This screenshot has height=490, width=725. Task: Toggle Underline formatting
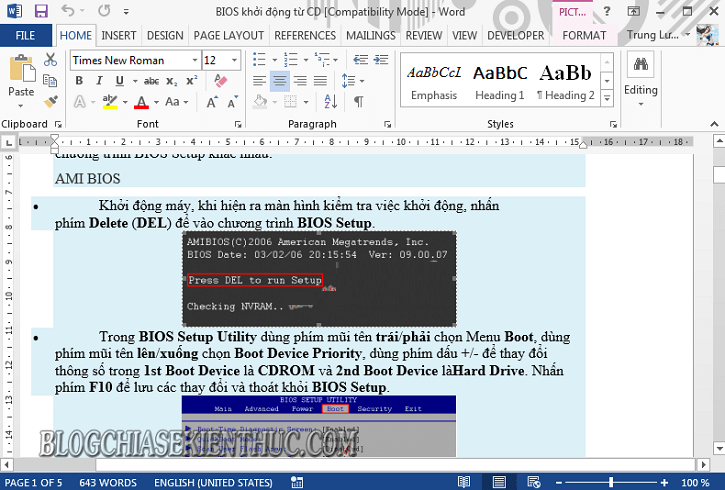(120, 81)
